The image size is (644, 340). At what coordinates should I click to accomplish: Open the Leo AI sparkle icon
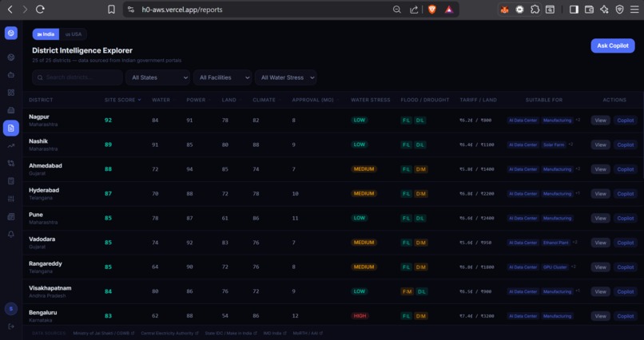point(604,10)
